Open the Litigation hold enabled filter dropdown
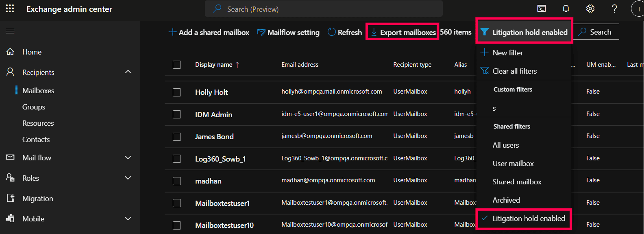The image size is (644, 234). (524, 32)
